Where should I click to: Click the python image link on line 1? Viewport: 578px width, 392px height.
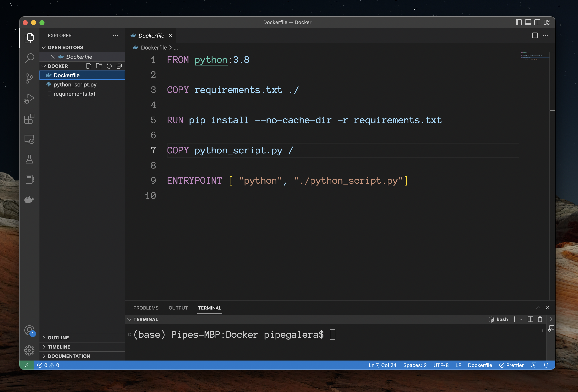click(211, 60)
